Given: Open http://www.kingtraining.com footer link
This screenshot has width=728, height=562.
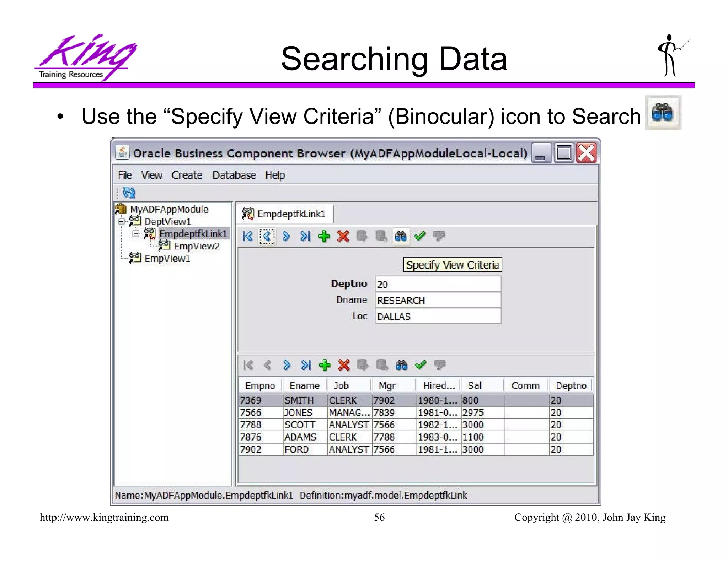Looking at the screenshot, I should click(x=104, y=518).
